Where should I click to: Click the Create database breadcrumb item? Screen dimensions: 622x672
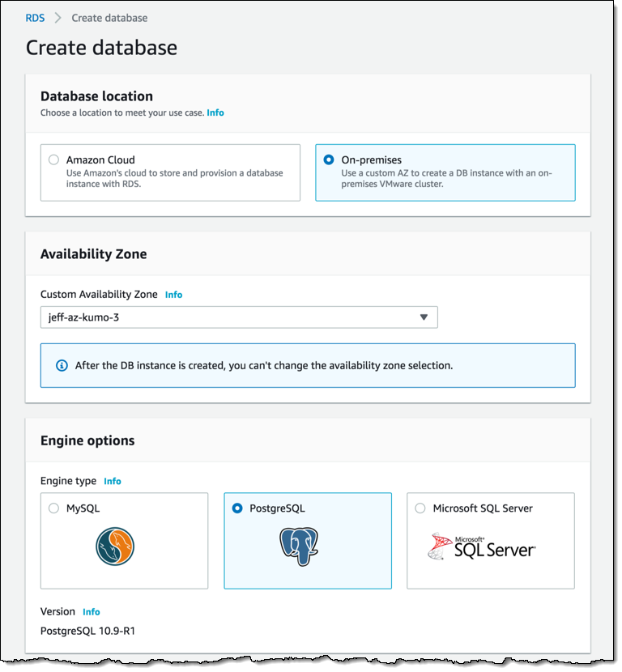point(109,17)
